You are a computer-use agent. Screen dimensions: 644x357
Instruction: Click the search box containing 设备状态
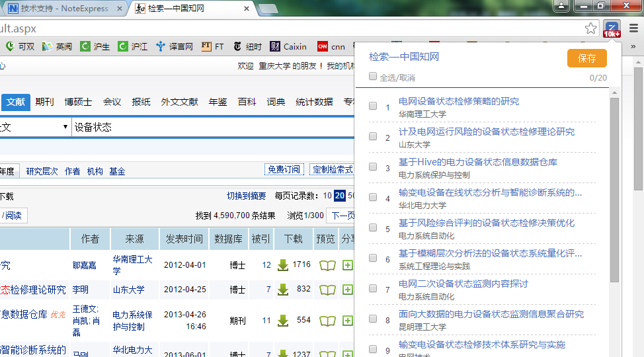(213, 127)
